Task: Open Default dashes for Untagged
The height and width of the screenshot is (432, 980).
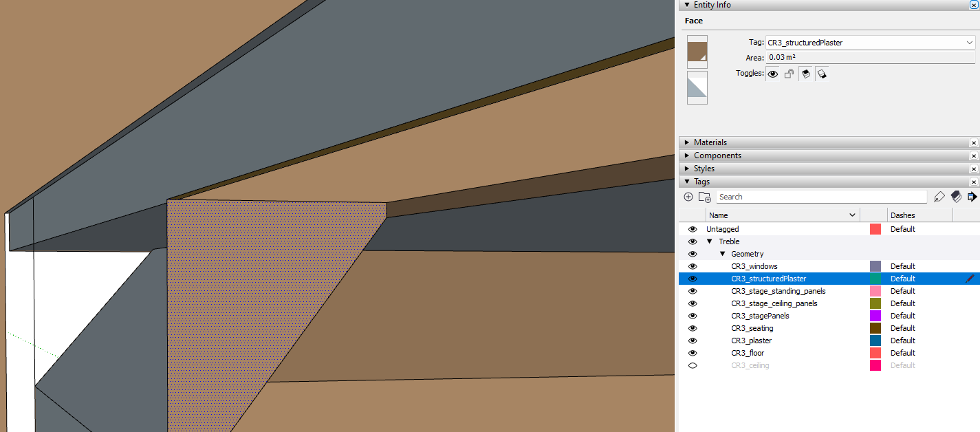Action: (902, 229)
